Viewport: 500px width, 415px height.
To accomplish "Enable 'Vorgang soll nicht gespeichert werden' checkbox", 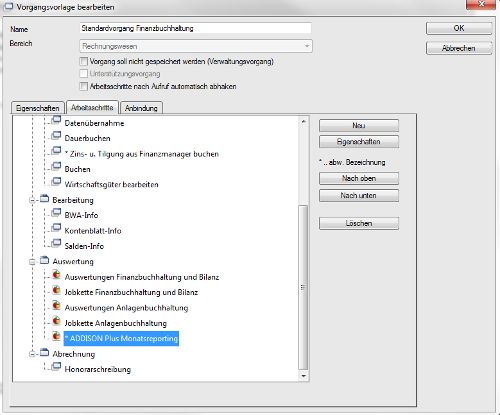I will [x=83, y=61].
